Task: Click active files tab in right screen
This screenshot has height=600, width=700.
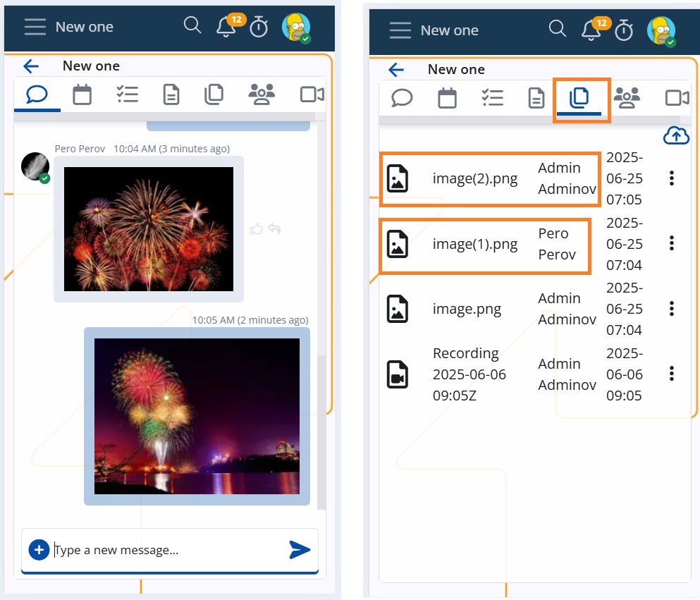Action: [x=579, y=98]
